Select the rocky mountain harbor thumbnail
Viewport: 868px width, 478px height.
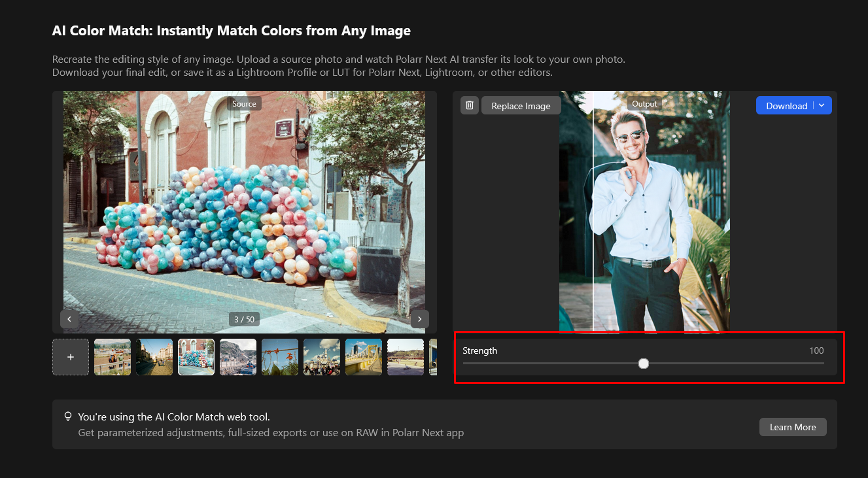(x=238, y=357)
